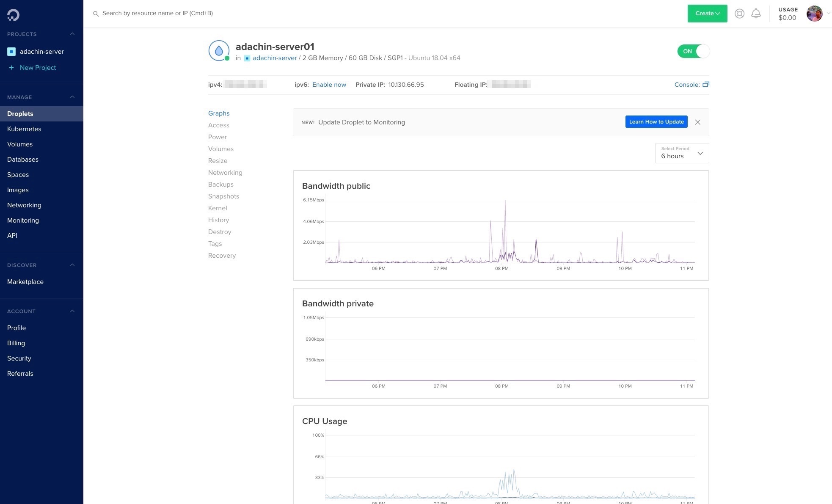
Task: Open the Create dropdown button
Action: 707,14
